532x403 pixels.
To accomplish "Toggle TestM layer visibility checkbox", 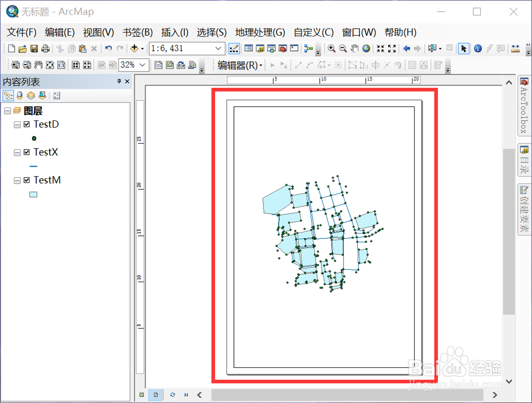I will pos(27,180).
